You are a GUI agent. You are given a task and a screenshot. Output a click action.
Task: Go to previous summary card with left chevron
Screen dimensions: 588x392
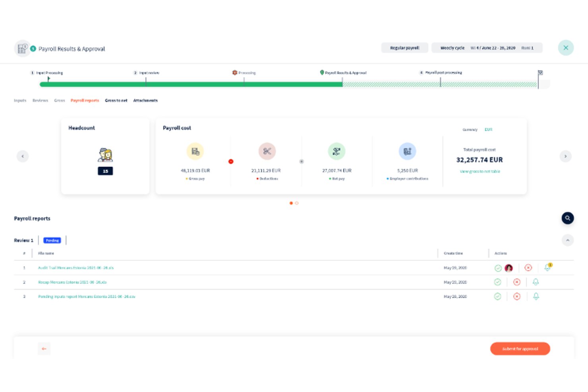click(23, 156)
